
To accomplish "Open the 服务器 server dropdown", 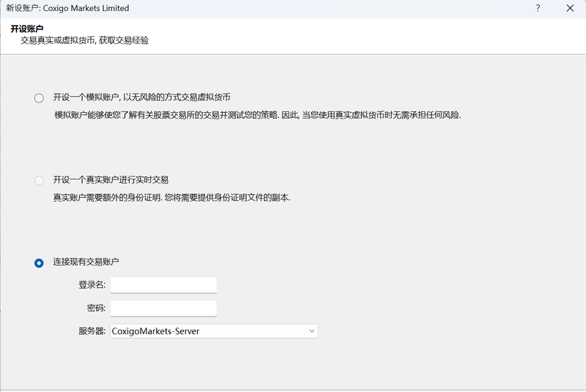I will pyautogui.click(x=214, y=331).
